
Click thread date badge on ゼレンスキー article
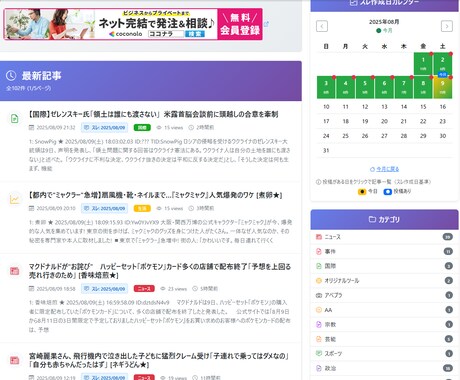click(104, 127)
